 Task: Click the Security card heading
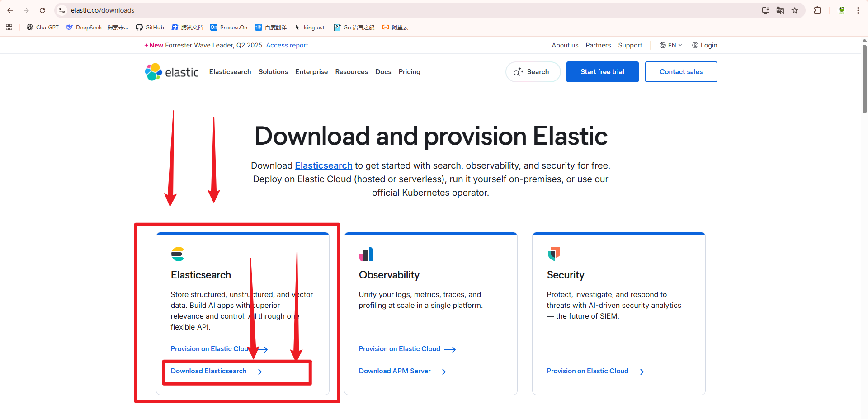pos(566,275)
